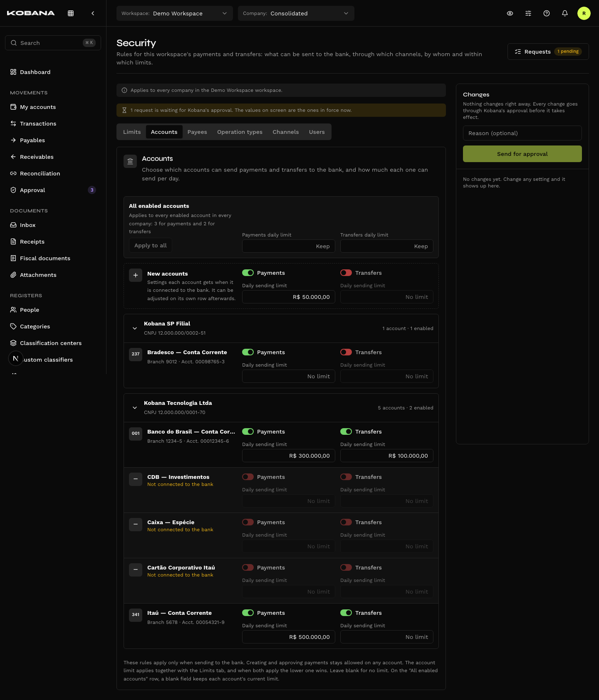The height and width of the screenshot is (700, 599).
Task: Open the help question mark icon
Action: click(x=547, y=13)
